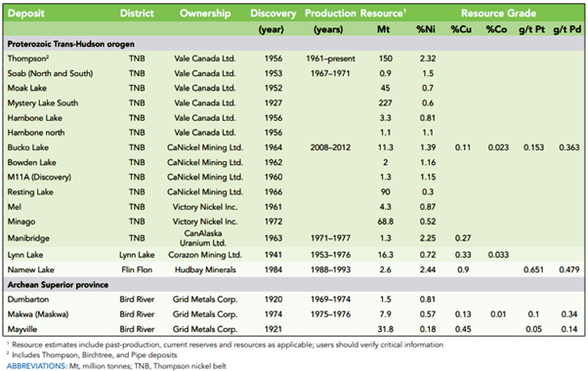Select the Lynn Lake deposit name
588x371 pixels.
tap(25, 255)
